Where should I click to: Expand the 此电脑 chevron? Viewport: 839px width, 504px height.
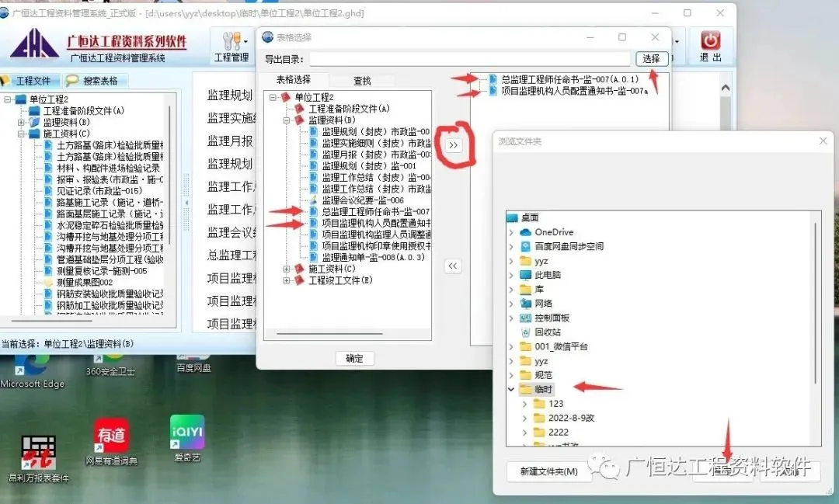click(x=511, y=275)
